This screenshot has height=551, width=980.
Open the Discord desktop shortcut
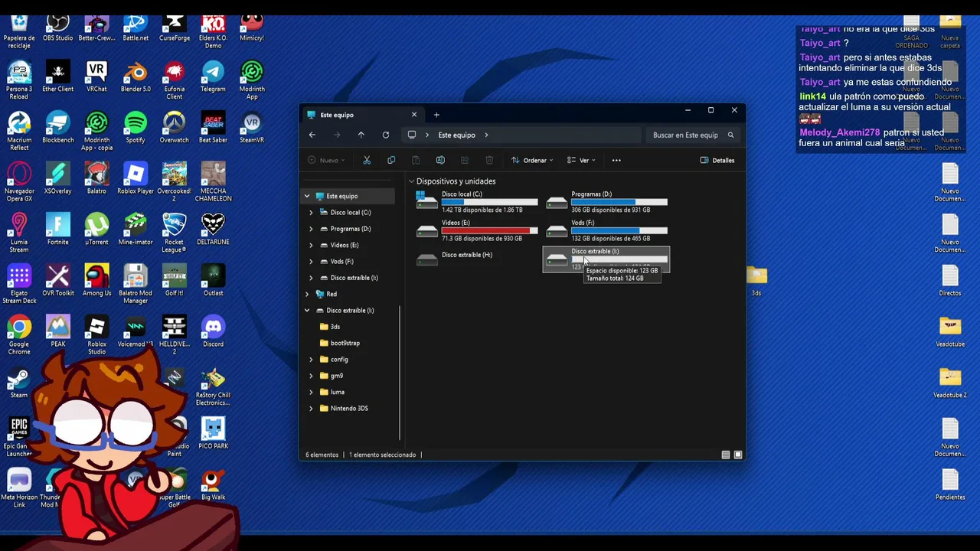pos(213,331)
